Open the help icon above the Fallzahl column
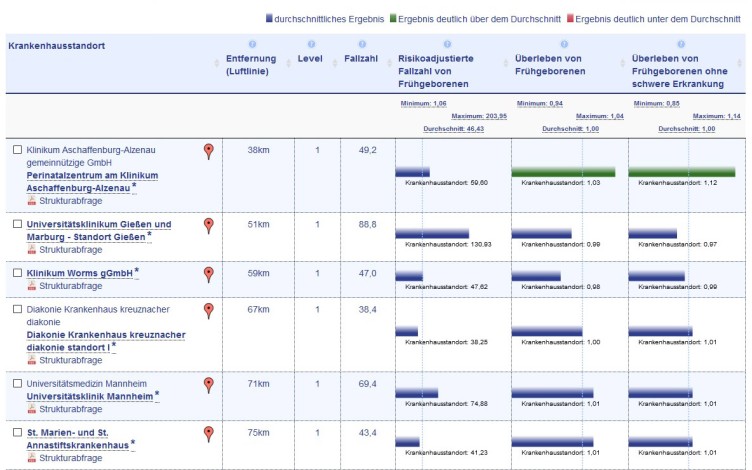This screenshot has height=470, width=752. coord(362,44)
